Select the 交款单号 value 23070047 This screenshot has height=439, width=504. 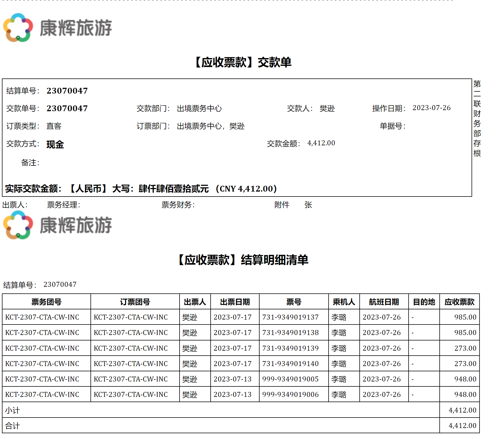click(x=67, y=108)
